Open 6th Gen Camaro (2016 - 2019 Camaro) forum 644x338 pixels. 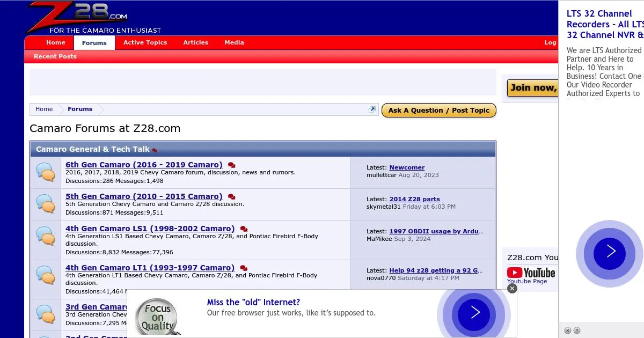tap(144, 165)
